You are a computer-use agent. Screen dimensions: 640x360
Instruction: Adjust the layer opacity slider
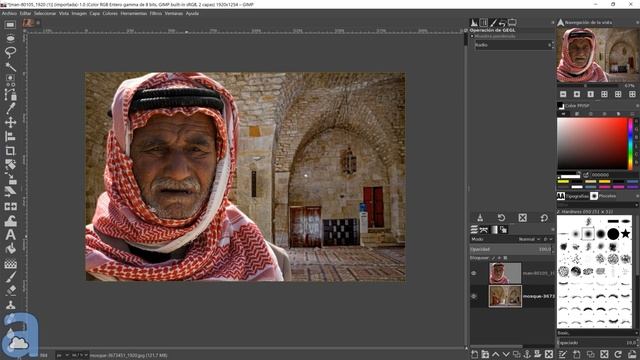(511, 249)
